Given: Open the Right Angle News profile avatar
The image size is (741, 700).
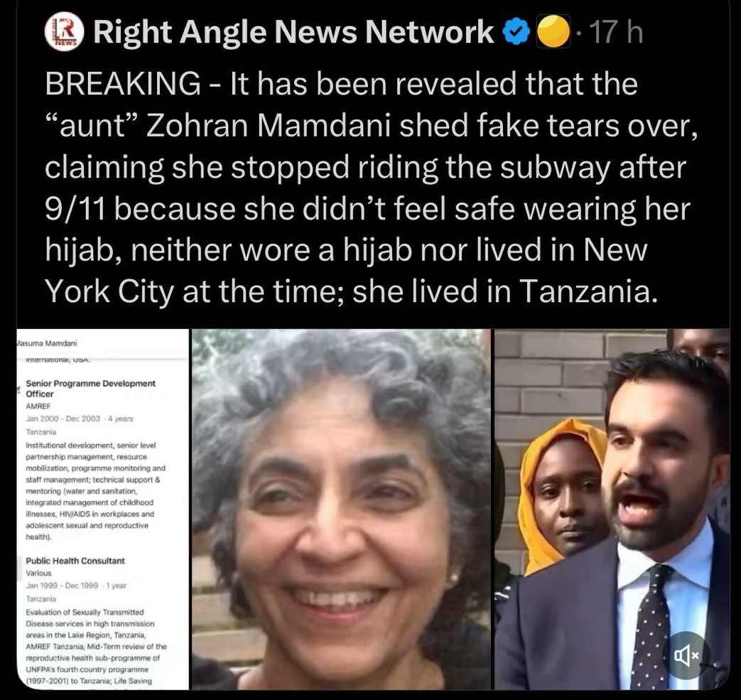Looking at the screenshot, I should tap(64, 31).
